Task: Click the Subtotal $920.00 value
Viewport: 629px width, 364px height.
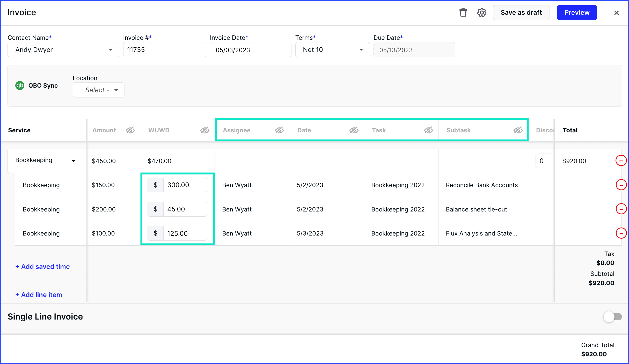Action: coord(601,283)
